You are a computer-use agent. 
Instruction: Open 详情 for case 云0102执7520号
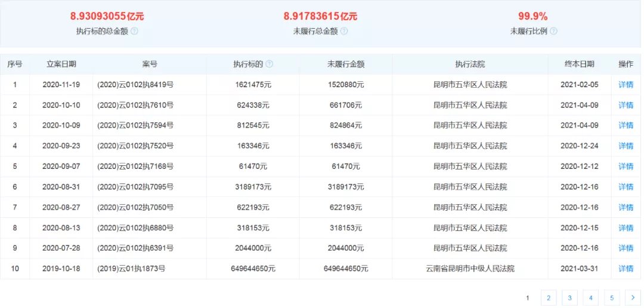(626, 146)
